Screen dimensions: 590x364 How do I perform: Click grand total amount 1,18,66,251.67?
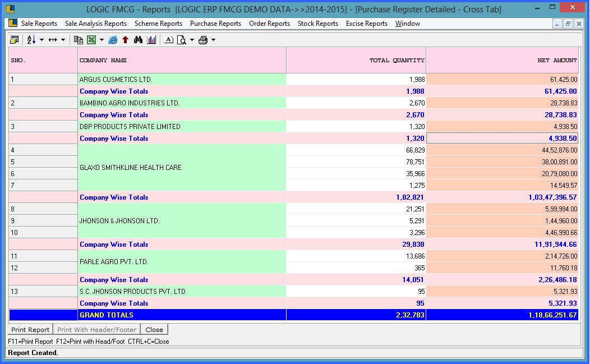[503, 315]
